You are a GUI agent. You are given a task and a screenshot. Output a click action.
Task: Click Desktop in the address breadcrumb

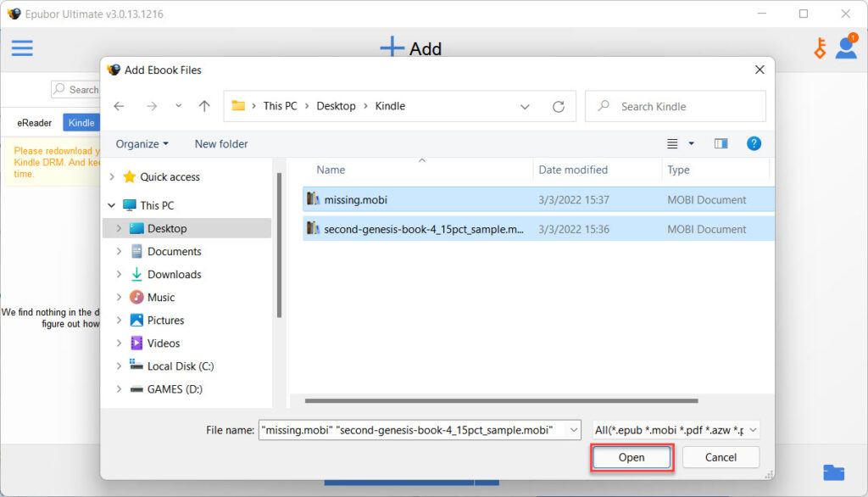click(336, 106)
